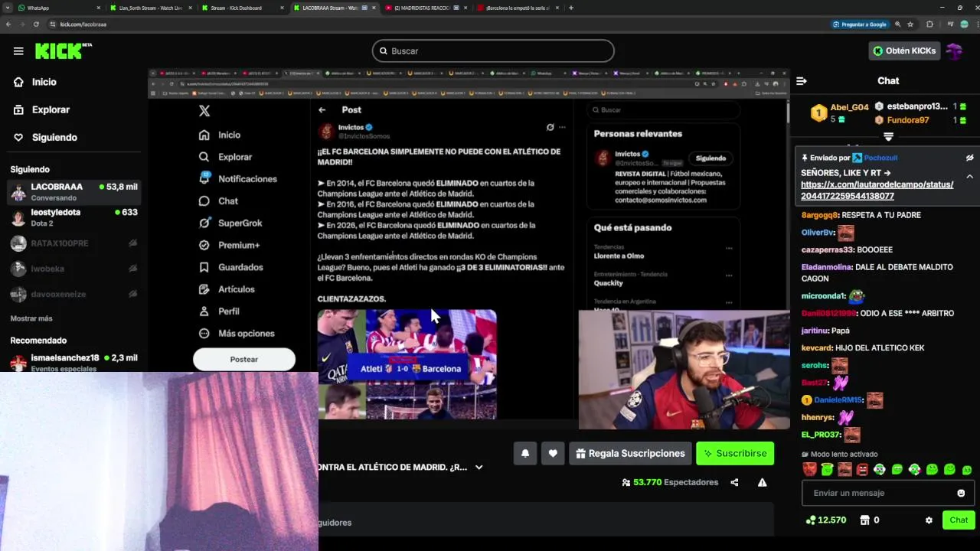Open Explorar in Kick sidebar
The width and height of the screenshot is (980, 551).
coord(42,109)
